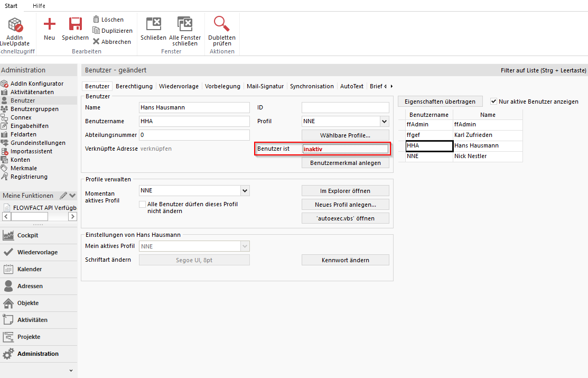Click the Schließen window icon

pos(153,24)
